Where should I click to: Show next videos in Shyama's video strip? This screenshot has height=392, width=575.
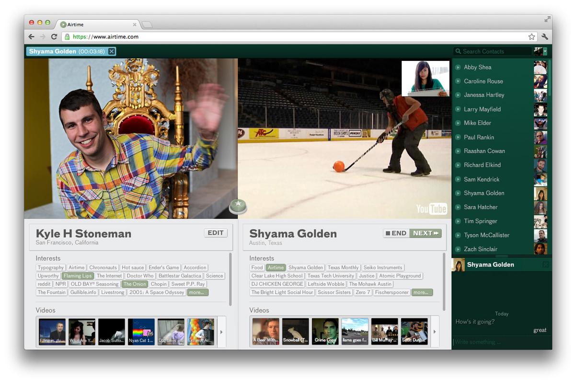pos(435,332)
